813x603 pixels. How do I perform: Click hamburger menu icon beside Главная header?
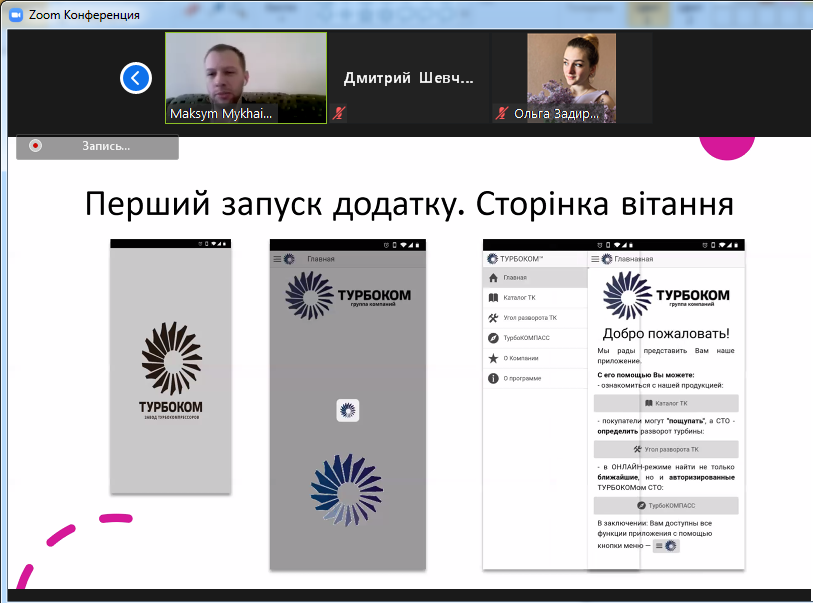click(x=277, y=259)
